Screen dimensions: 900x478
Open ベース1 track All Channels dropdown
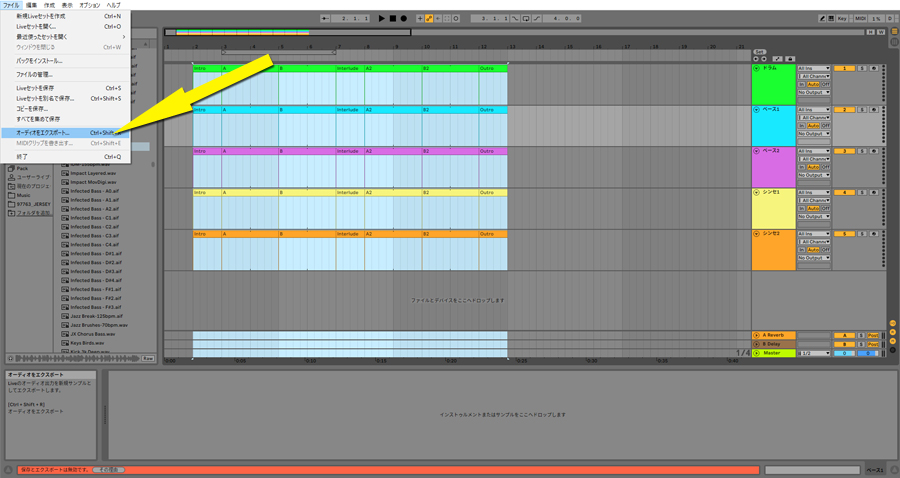814,118
